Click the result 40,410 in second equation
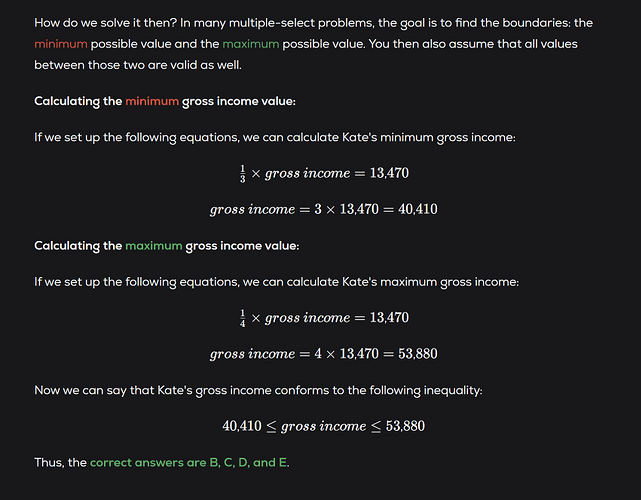The image size is (641, 500). click(417, 209)
